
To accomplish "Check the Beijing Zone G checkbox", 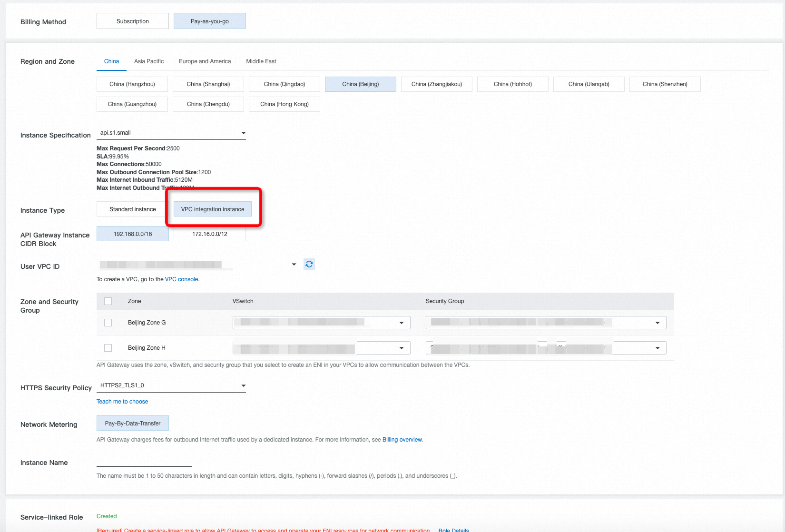I will click(108, 322).
